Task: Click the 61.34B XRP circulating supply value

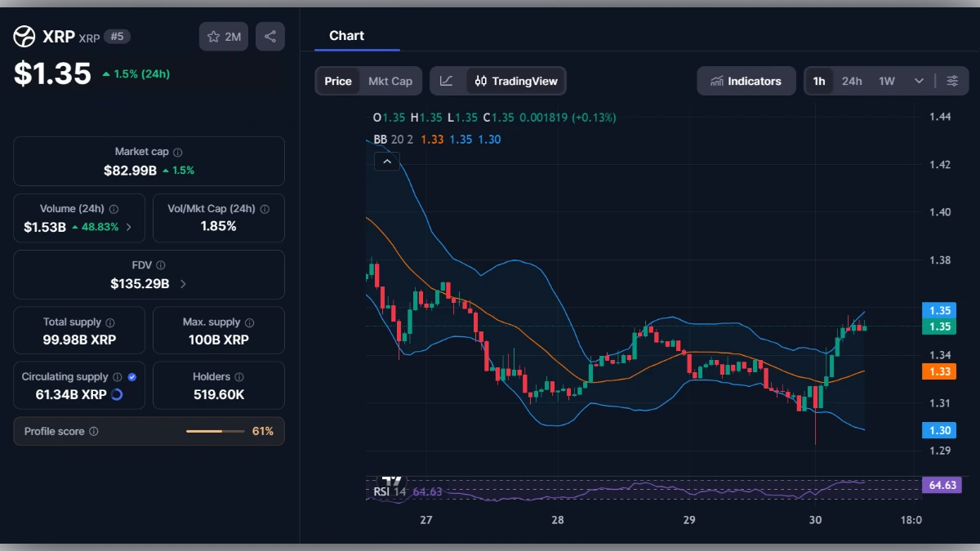Action: [x=71, y=395]
